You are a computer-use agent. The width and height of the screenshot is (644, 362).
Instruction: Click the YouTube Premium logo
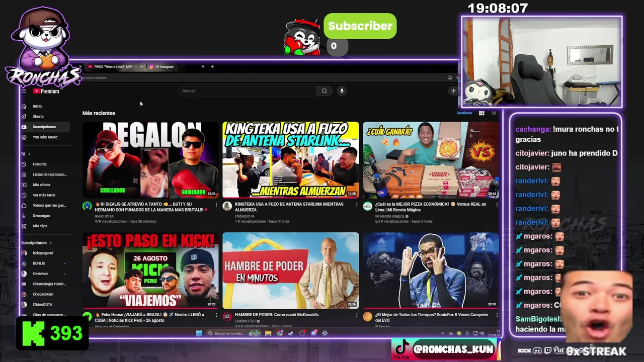click(x=46, y=91)
